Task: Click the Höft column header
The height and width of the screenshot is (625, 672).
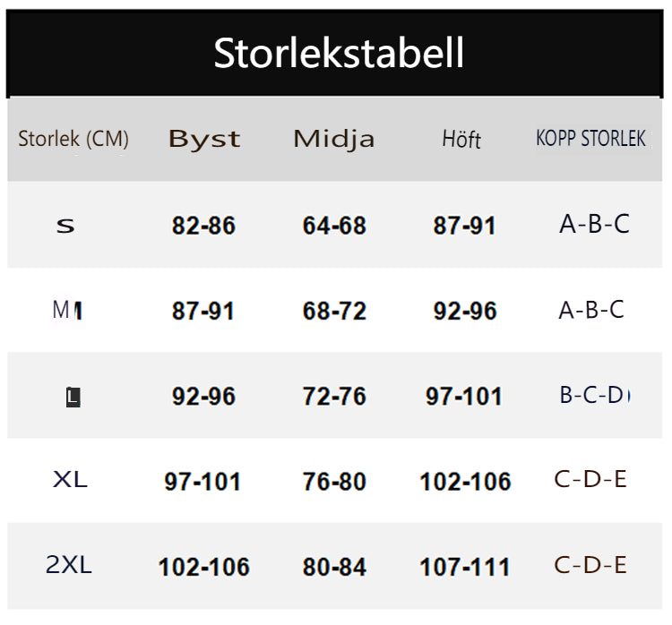Action: click(x=461, y=140)
